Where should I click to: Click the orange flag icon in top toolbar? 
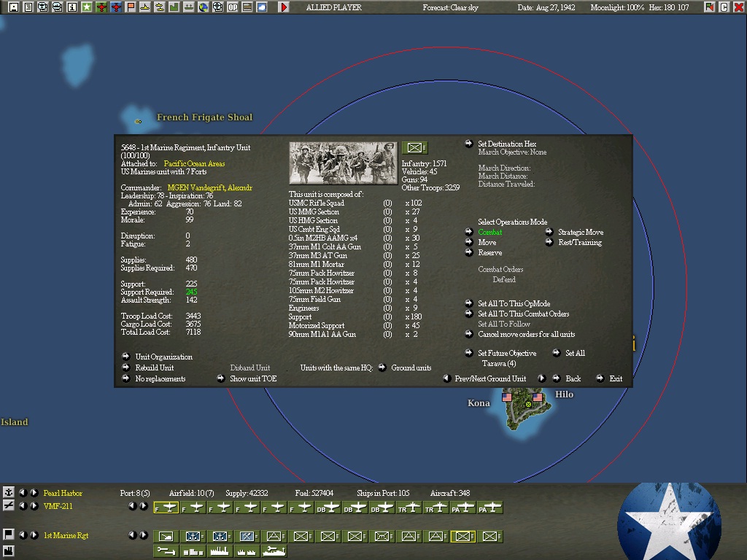pos(131,7)
